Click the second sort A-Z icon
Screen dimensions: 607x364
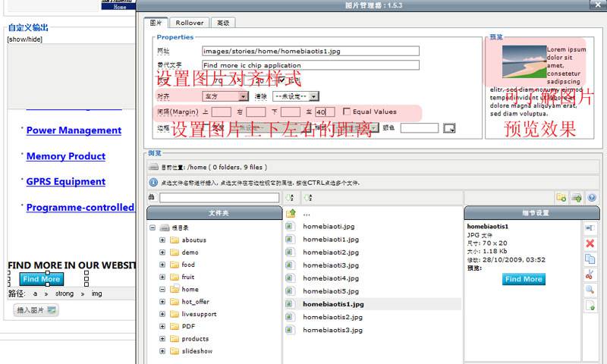tap(308, 198)
